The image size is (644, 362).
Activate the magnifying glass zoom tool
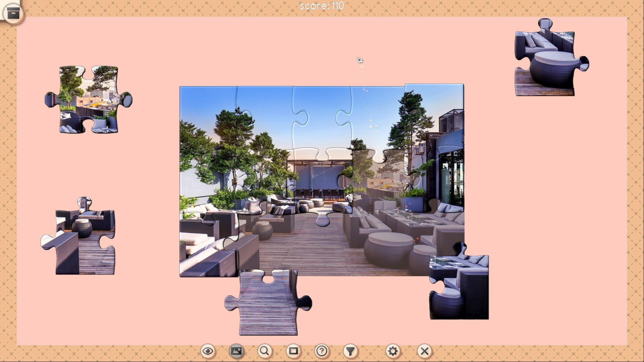coord(265,351)
